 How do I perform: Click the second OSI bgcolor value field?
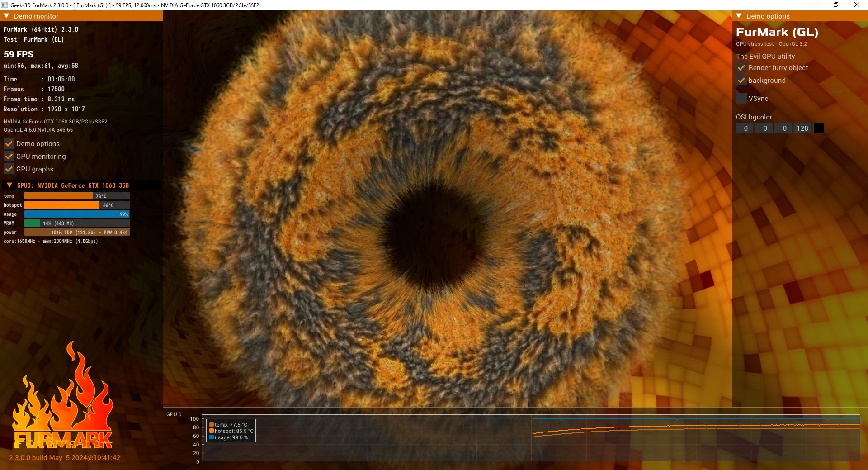click(x=764, y=128)
